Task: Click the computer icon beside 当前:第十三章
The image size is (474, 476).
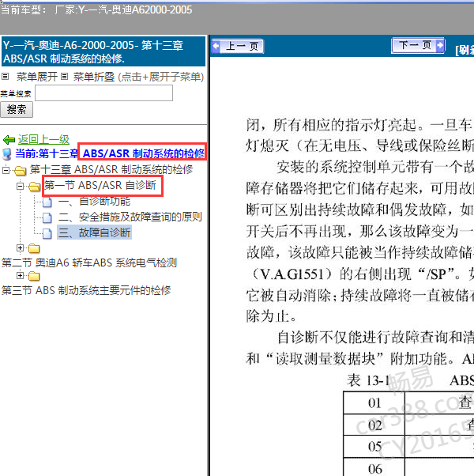Action: [6, 154]
